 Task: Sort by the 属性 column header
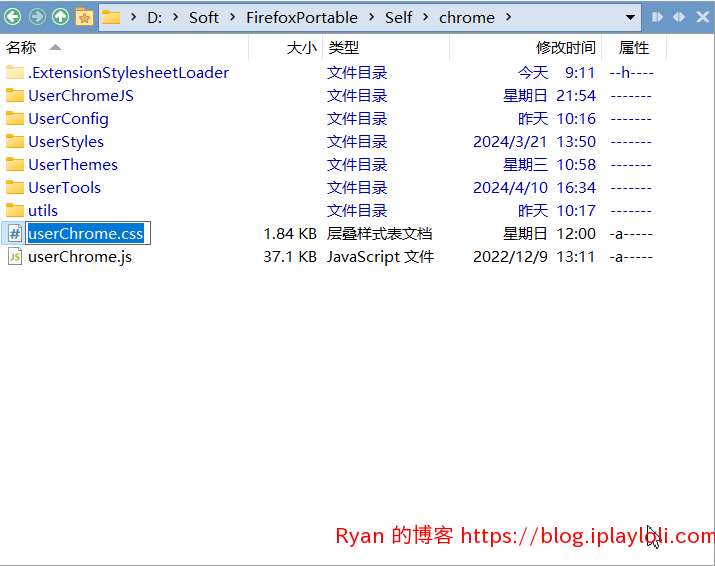[633, 47]
